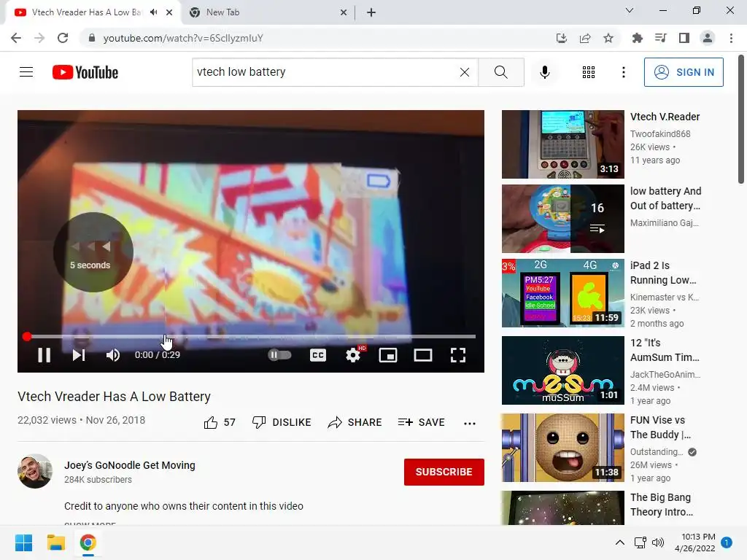The height and width of the screenshot is (560, 747).
Task: Click the magnifier search button
Action: click(500, 72)
